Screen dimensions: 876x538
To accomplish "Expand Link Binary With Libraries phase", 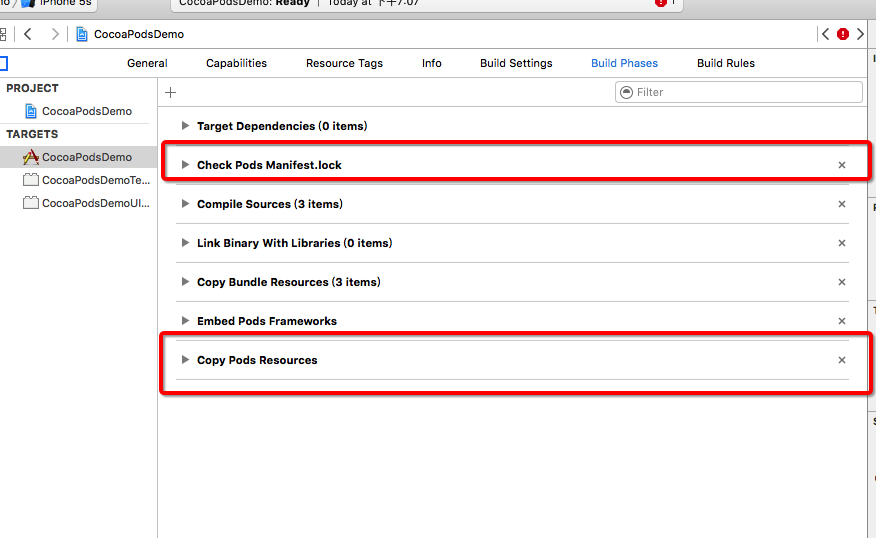I will tap(185, 243).
